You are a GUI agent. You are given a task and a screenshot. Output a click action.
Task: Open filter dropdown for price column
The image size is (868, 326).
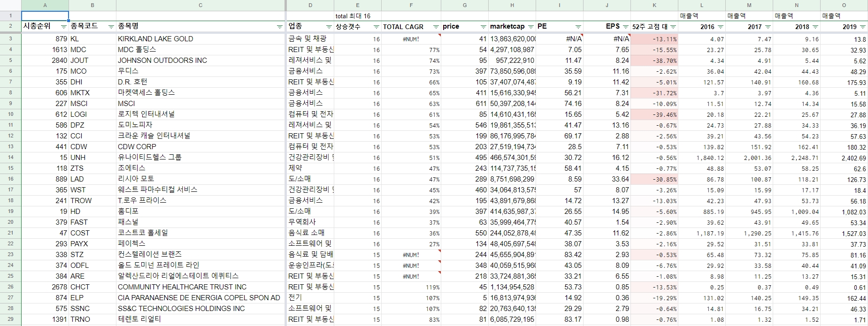click(x=483, y=27)
